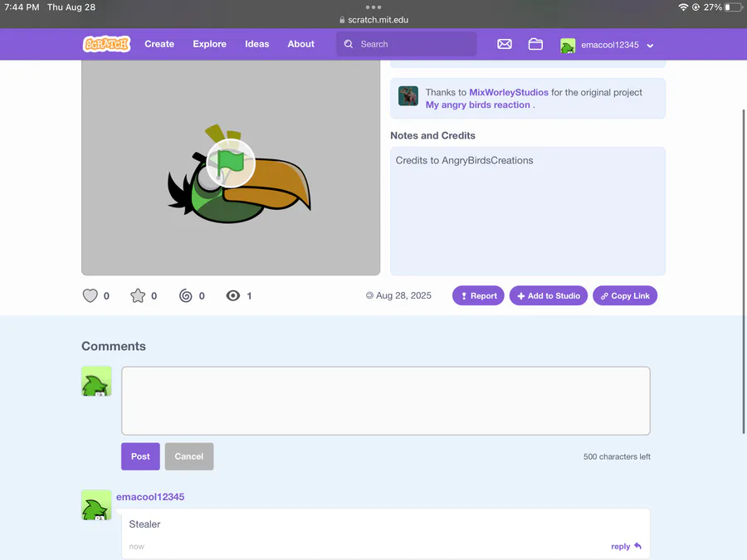The width and height of the screenshot is (747, 560).
Task: Tap the battery indicator
Action: pos(733,7)
